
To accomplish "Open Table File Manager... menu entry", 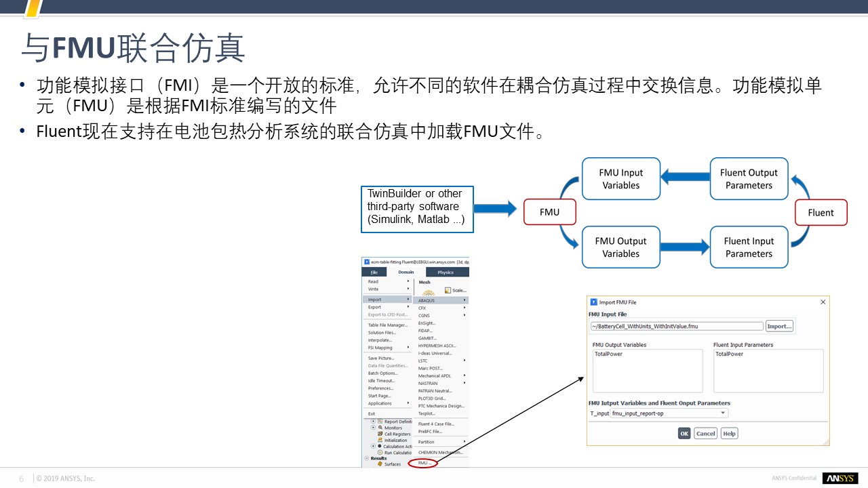I will 388,325.
